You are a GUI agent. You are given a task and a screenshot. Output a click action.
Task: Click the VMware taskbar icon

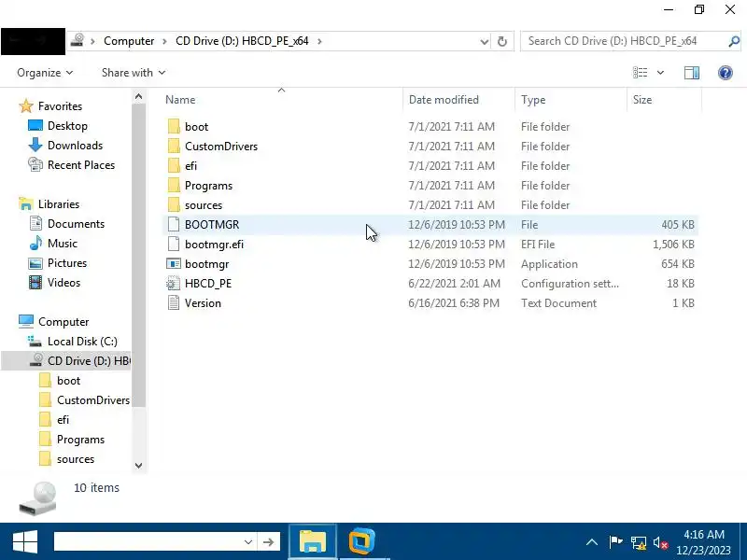click(x=361, y=542)
